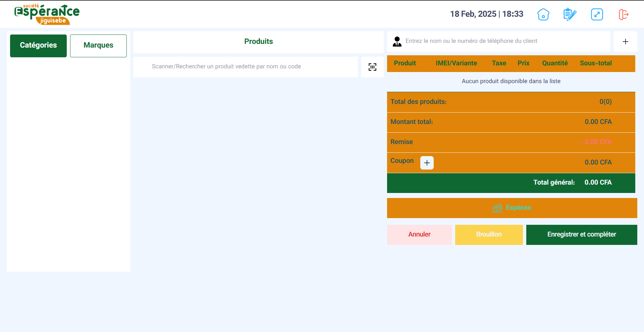Click the customer name or phone field

(x=503, y=41)
